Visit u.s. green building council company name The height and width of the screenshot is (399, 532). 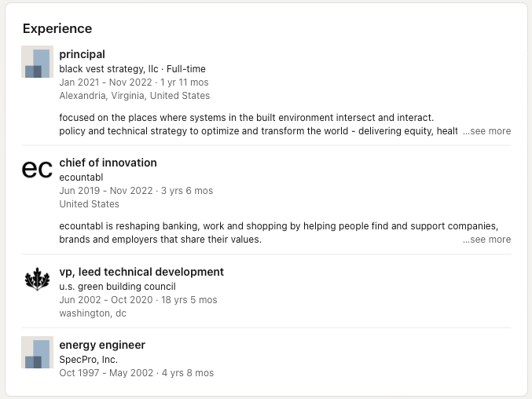pyautogui.click(x=117, y=286)
